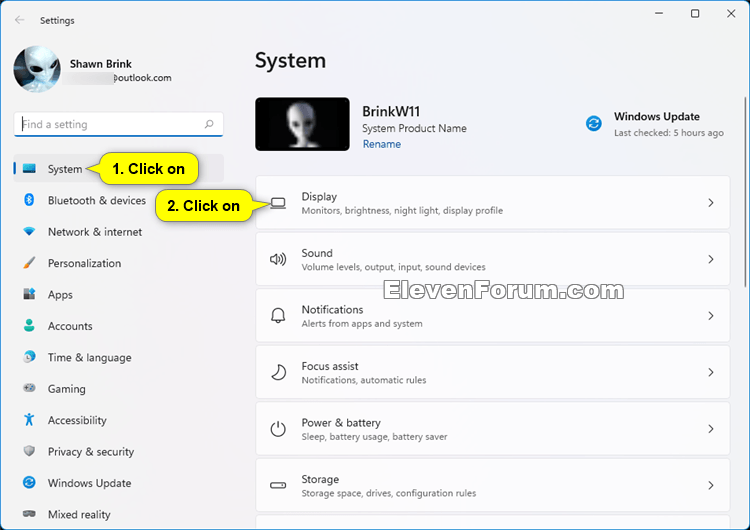750x530 pixels.
Task: Click the Display monitor icon
Action: (x=278, y=203)
